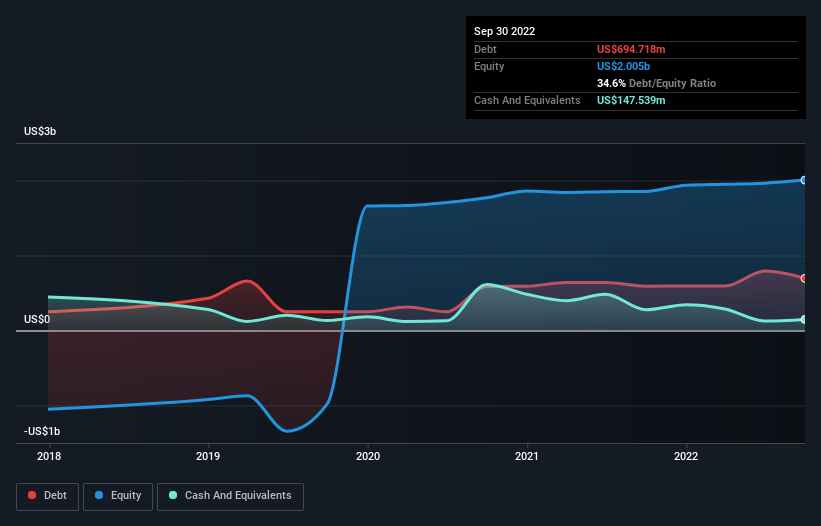Select the 2020 x-axis label
This screenshot has height=526, width=821.
coord(368,456)
